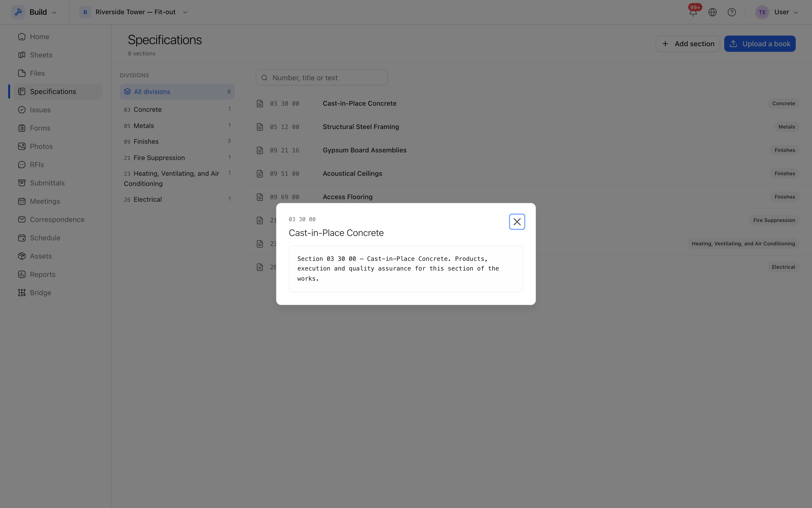Go to Home in the sidebar
This screenshot has height=508, width=812.
tap(58, 37)
